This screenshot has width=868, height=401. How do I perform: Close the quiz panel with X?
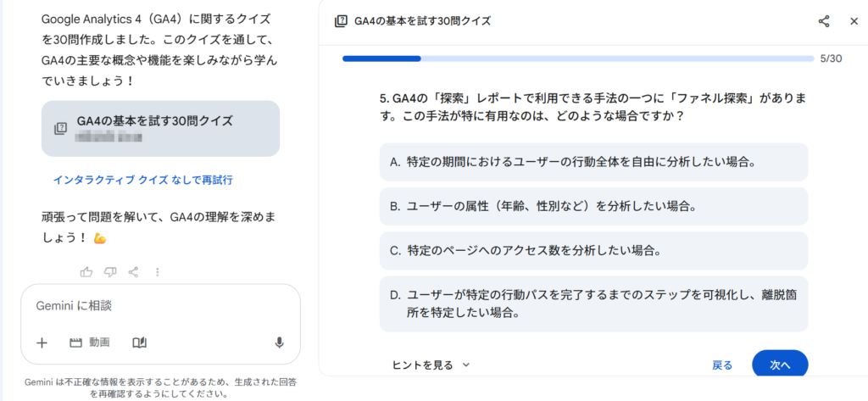[x=854, y=21]
